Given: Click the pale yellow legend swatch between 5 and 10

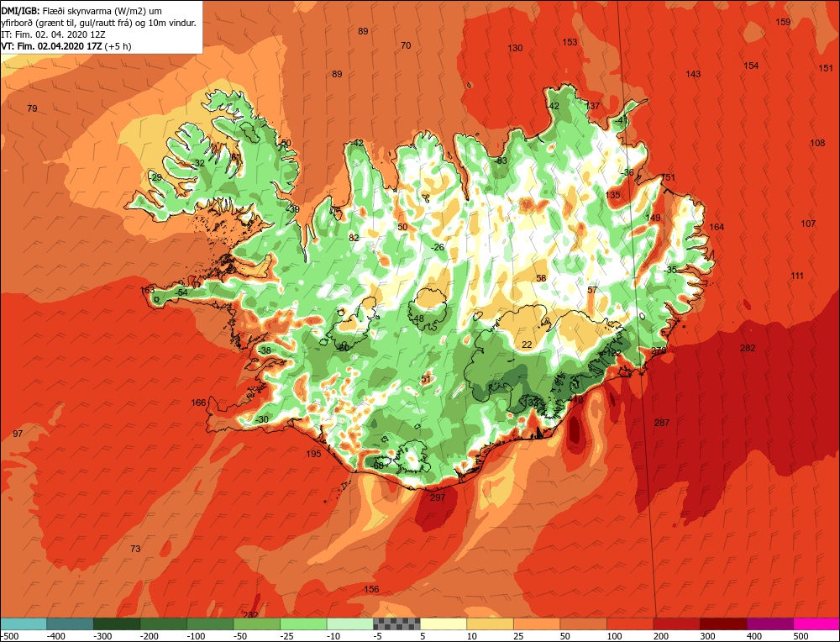Looking at the screenshot, I should click(x=444, y=624).
